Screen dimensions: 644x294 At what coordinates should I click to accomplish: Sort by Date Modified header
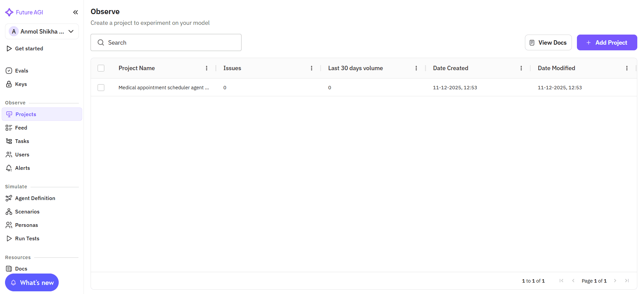click(556, 68)
